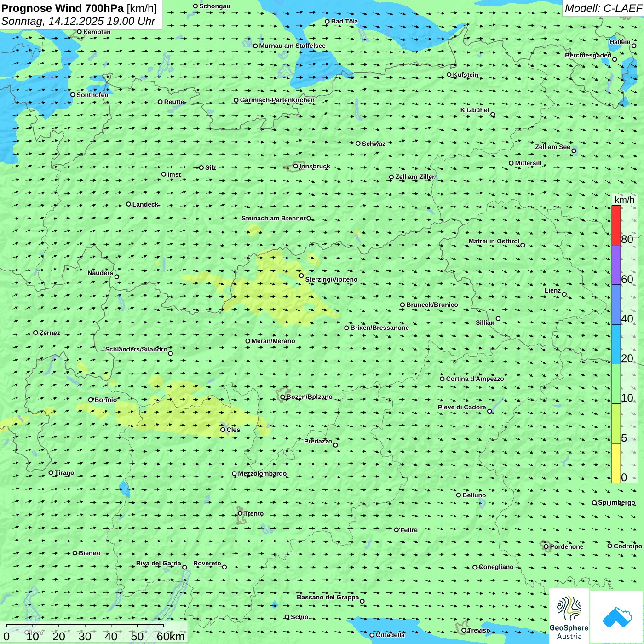Click the 'Brixen/Bressanone' label
Viewport: 644px width, 644px height.
point(379,328)
